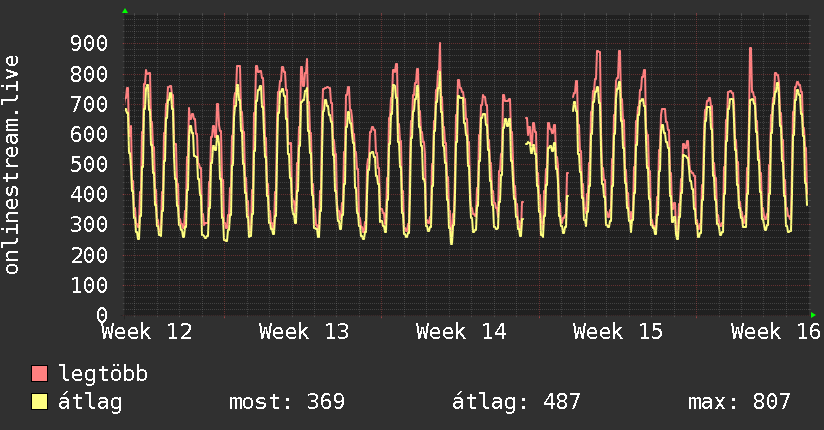Click the 600 y-axis tick label

point(89,135)
